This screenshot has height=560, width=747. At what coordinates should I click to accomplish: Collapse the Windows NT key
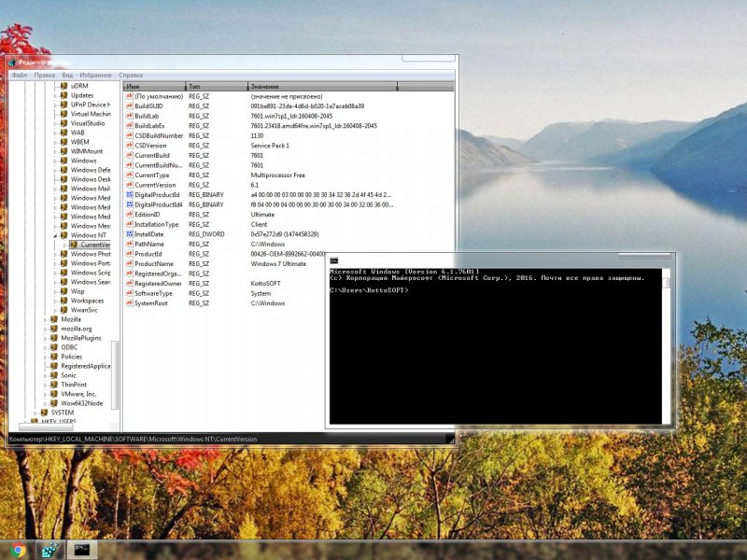(x=55, y=236)
